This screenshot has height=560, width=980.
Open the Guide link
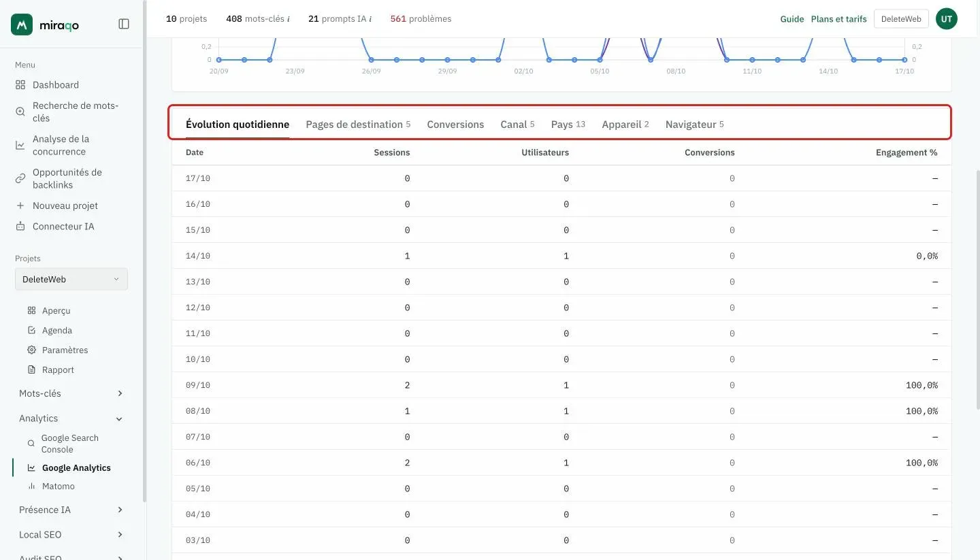(x=792, y=19)
